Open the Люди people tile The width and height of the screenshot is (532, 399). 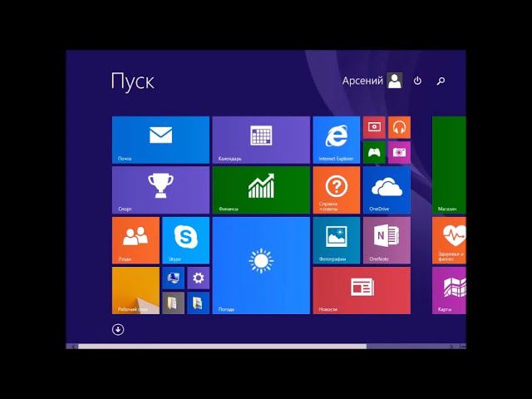pos(135,240)
